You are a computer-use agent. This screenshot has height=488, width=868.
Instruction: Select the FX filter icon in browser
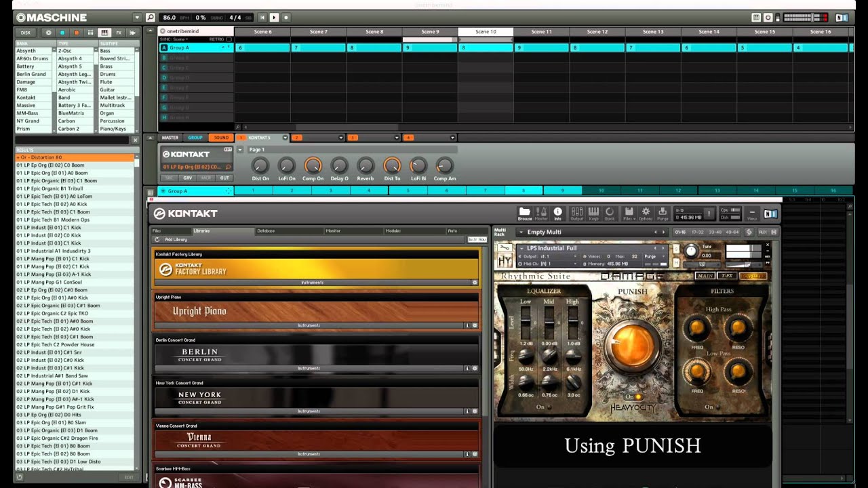point(119,33)
